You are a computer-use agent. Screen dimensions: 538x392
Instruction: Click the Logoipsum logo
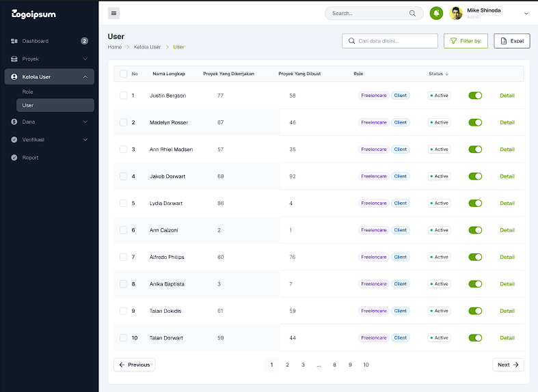tap(33, 14)
